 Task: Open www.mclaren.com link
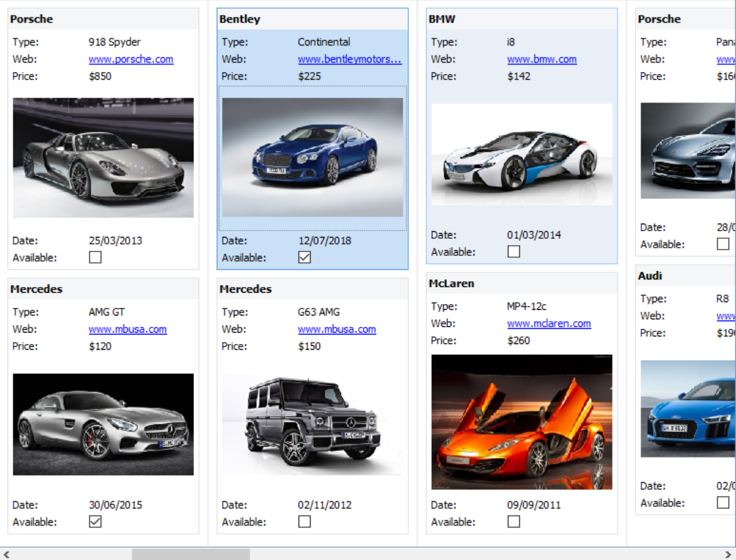pyautogui.click(x=549, y=324)
